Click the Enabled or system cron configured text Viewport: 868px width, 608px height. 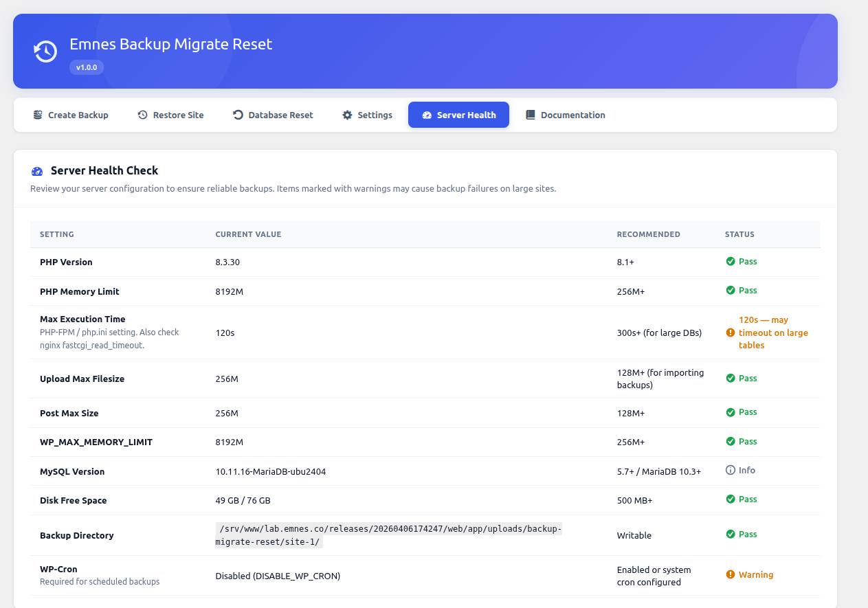[654, 576]
